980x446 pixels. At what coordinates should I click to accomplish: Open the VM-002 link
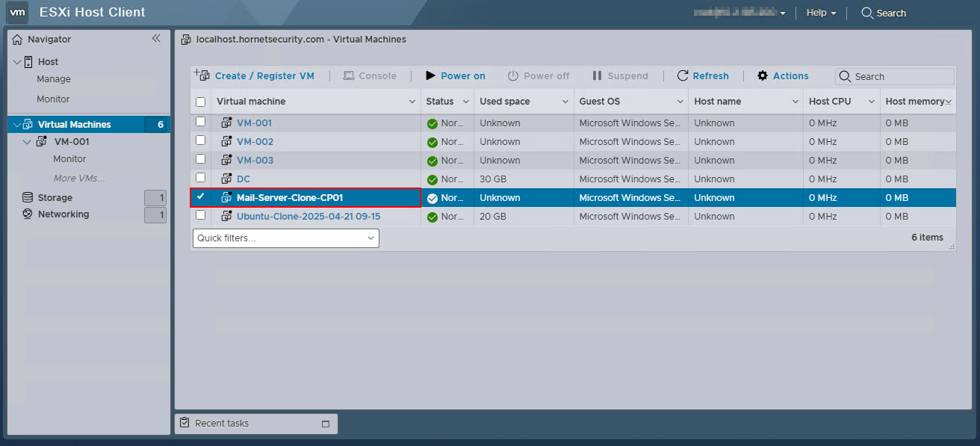coord(255,142)
